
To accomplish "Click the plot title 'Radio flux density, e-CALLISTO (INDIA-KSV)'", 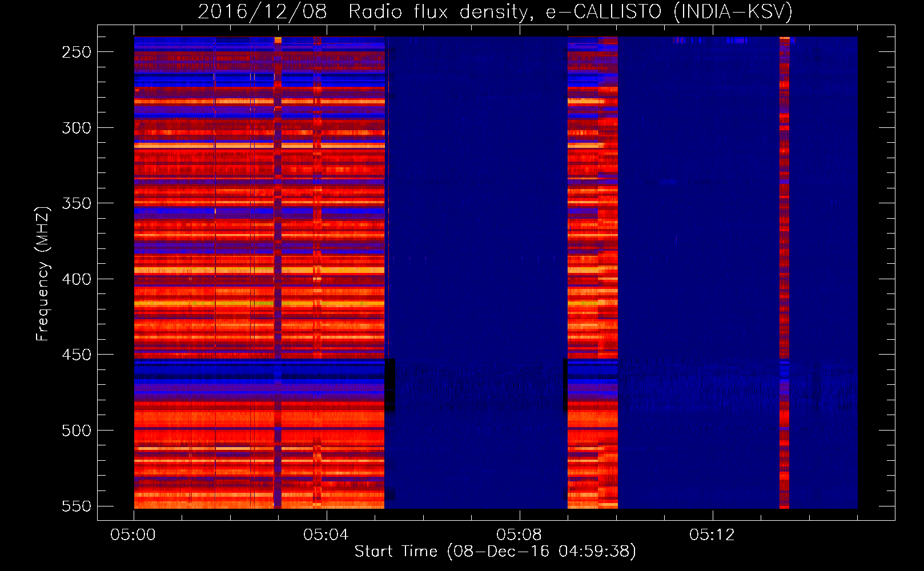I will click(571, 11).
